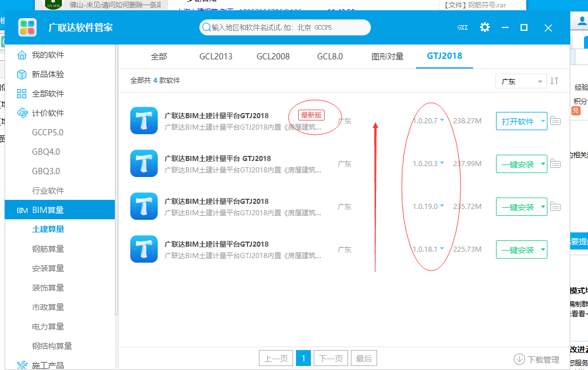Switch to 全部 tab

pyautogui.click(x=159, y=57)
